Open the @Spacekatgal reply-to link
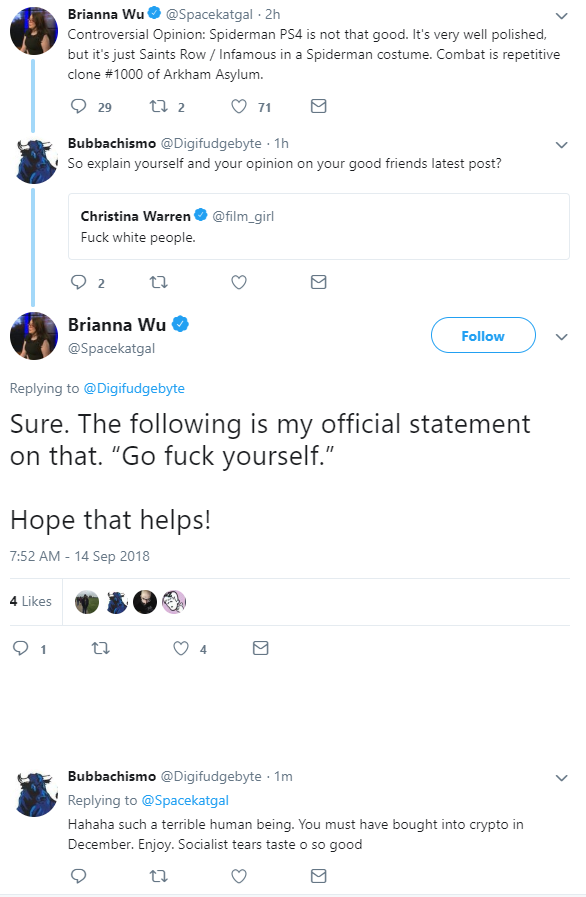 coord(185,800)
